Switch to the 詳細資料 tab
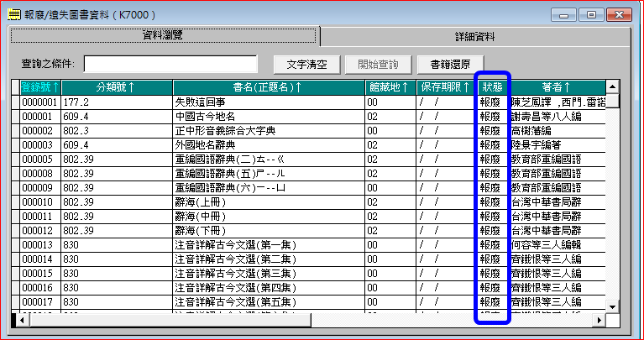644x340 pixels. pos(475,38)
